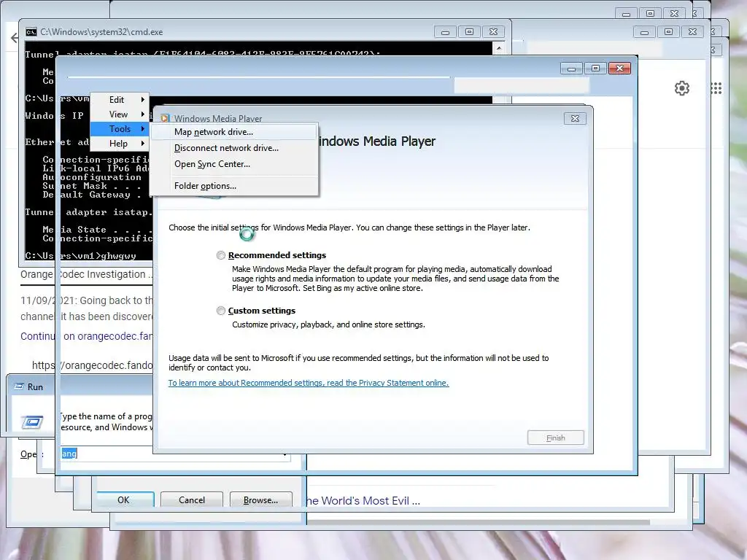747x560 pixels.
Task: Click Browse in the Run dialog
Action: 260,499
